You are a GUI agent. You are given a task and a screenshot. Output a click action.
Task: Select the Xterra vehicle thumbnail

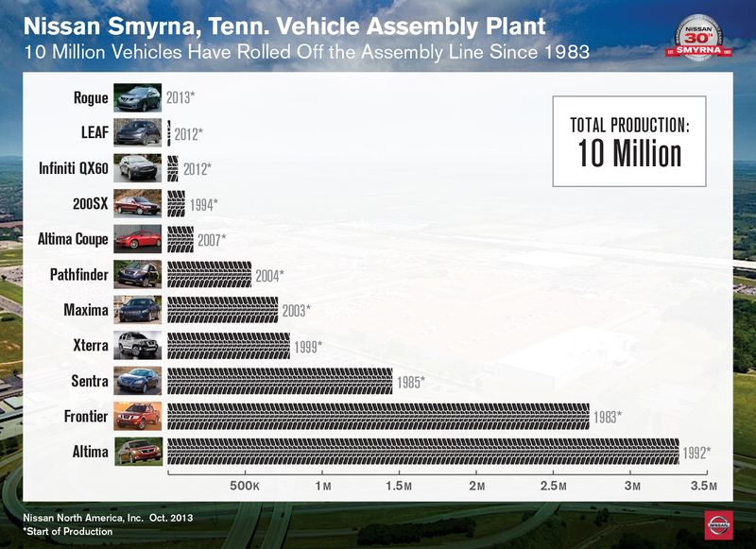[138, 345]
